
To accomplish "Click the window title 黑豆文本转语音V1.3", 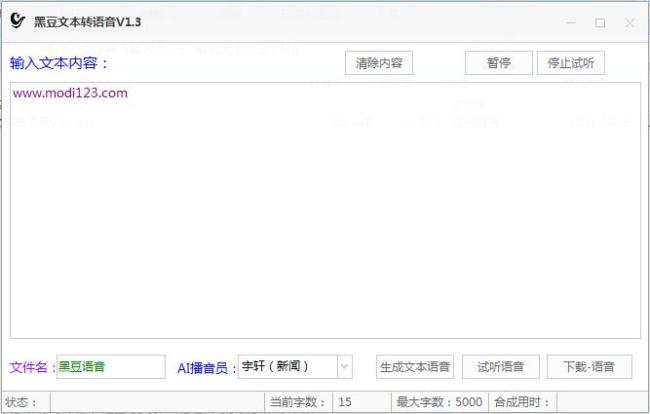I will 87,22.
